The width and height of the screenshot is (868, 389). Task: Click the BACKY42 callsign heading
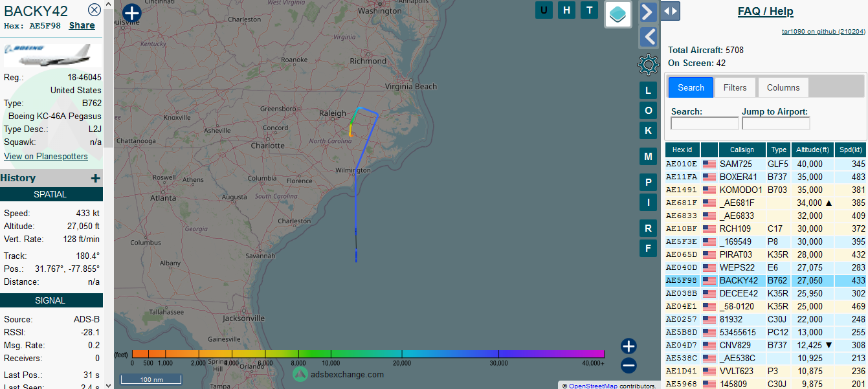36,10
